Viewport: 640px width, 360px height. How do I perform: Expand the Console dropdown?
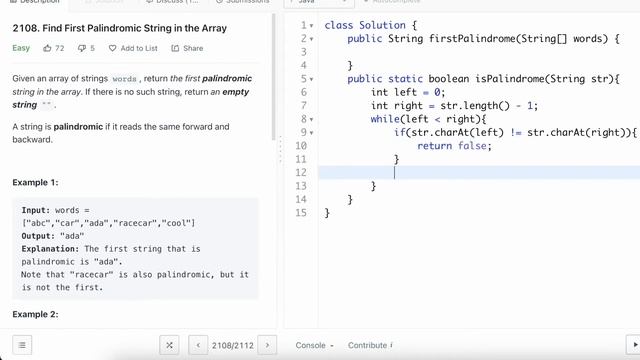pyautogui.click(x=314, y=345)
